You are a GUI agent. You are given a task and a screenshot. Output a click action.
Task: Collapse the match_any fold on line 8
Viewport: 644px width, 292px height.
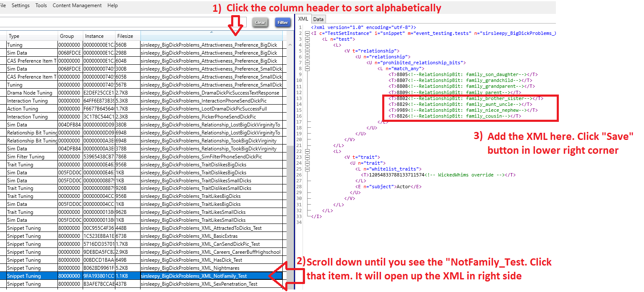pyautogui.click(x=308, y=68)
